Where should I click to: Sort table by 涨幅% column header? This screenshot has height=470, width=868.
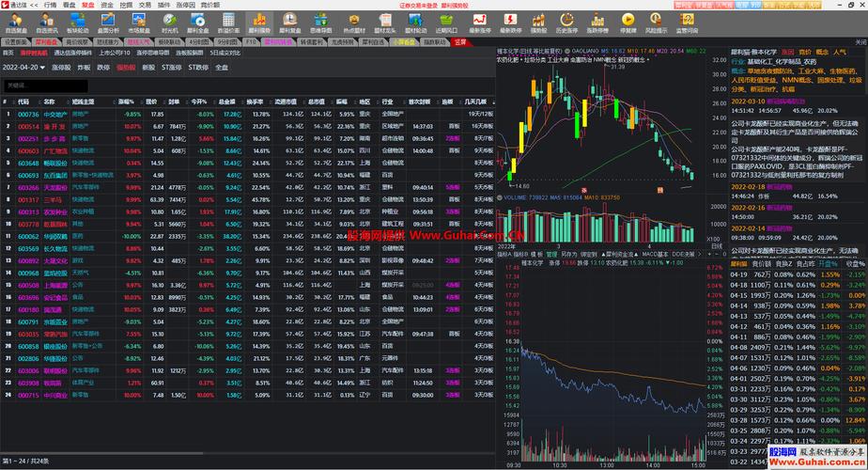click(x=126, y=102)
